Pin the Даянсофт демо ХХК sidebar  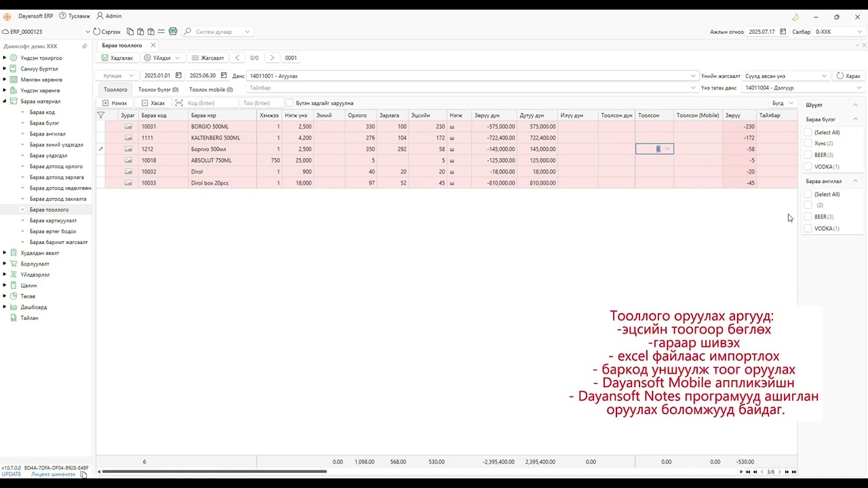pyautogui.click(x=85, y=46)
